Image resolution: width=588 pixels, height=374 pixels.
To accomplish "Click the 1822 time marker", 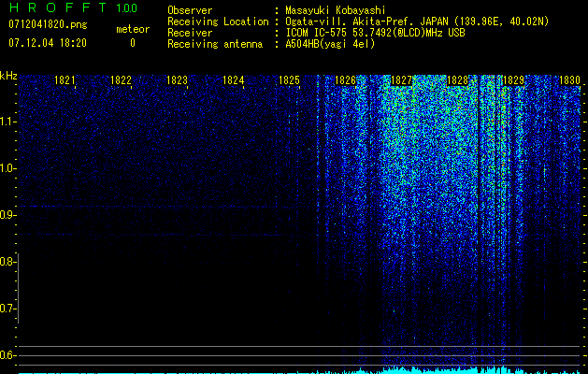I will 121,80.
